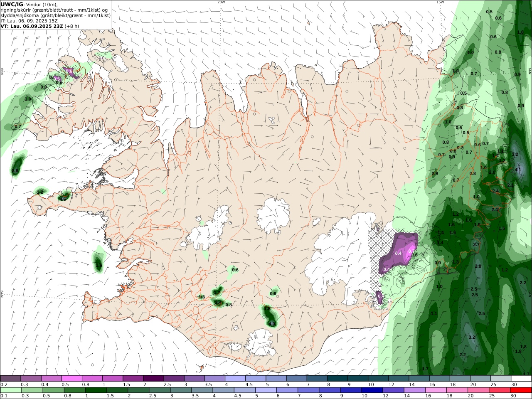Select the white 30 swatch in upper legend row
The height and width of the screenshot is (399, 532).
coord(521,378)
